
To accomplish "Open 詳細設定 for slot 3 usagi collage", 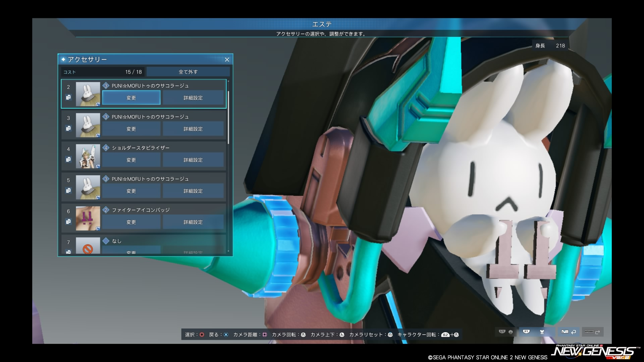I will tap(193, 129).
